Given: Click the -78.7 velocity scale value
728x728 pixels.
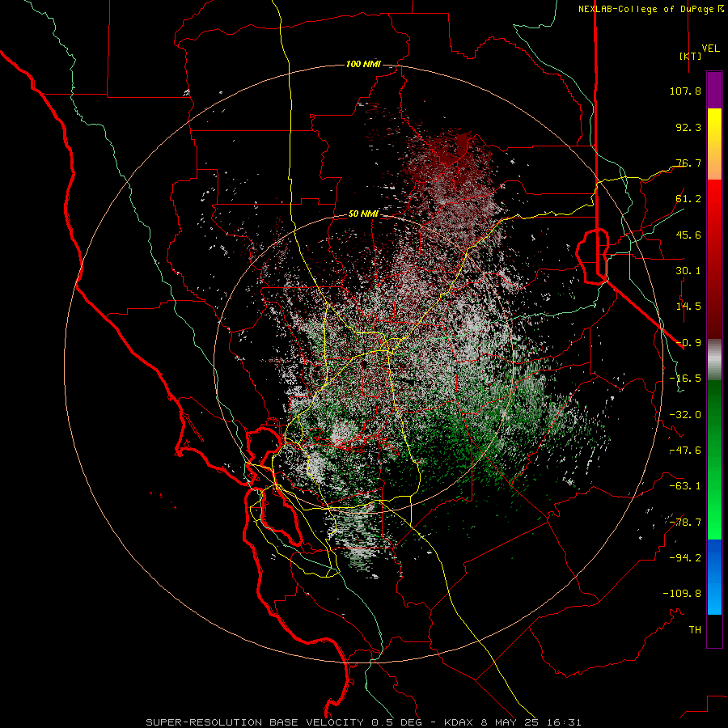Looking at the screenshot, I should [685, 523].
